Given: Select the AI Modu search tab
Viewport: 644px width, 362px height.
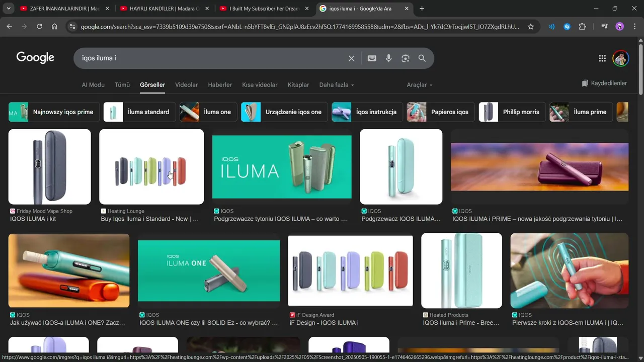Looking at the screenshot, I should point(93,85).
